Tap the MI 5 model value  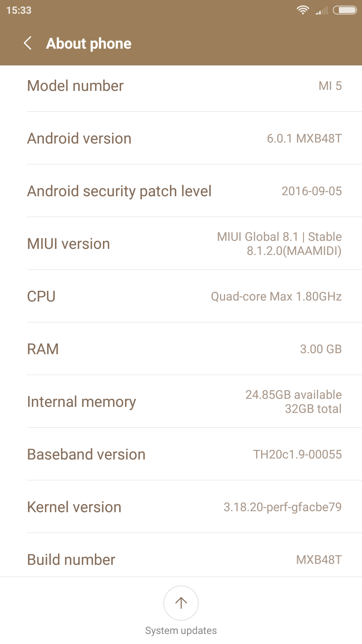330,86
